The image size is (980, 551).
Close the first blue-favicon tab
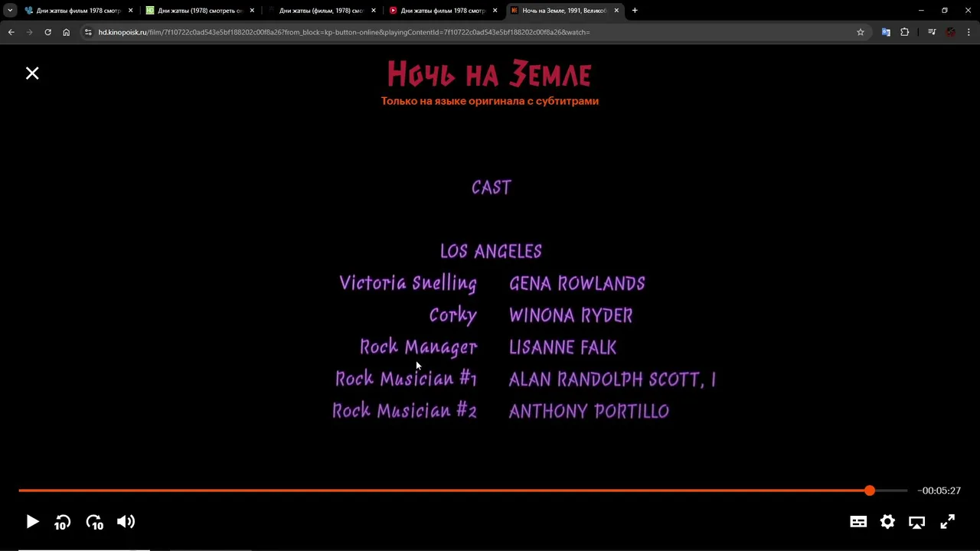click(130, 11)
